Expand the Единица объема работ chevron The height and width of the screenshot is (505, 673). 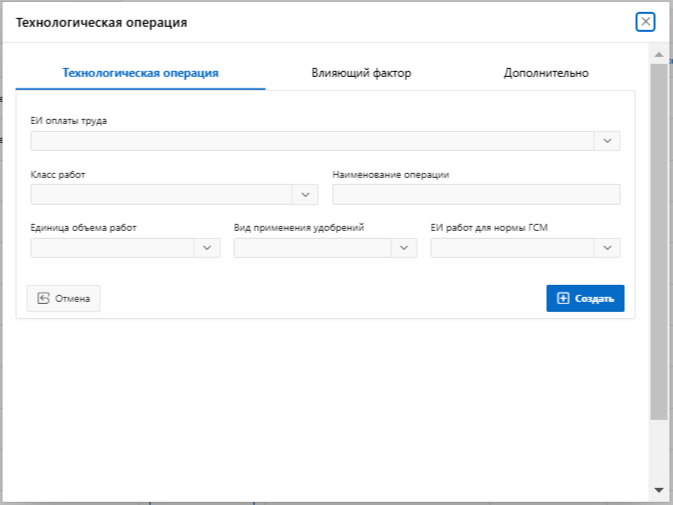[x=207, y=248]
